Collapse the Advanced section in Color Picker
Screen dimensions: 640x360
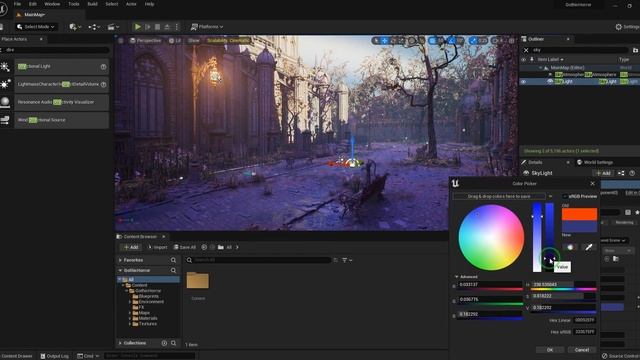click(456, 277)
